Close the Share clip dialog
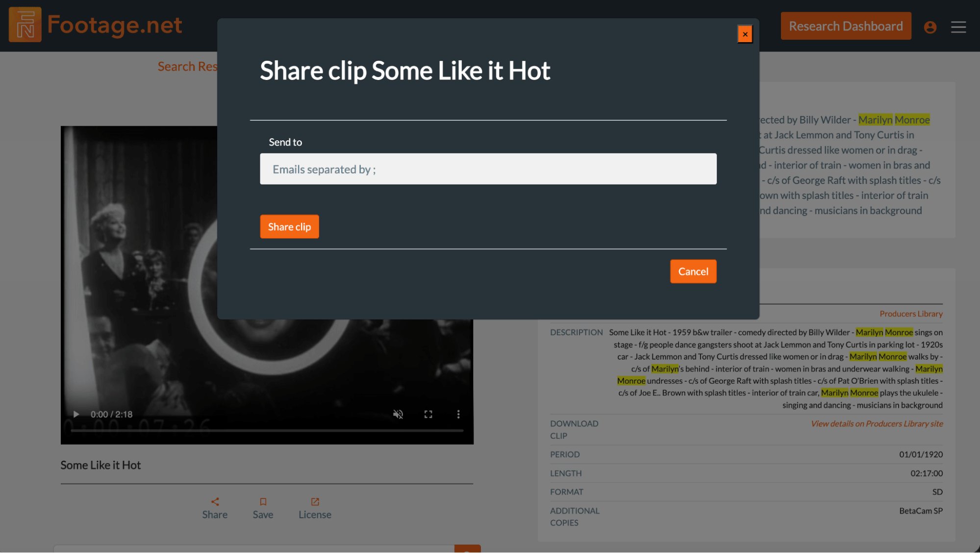 pyautogui.click(x=745, y=34)
